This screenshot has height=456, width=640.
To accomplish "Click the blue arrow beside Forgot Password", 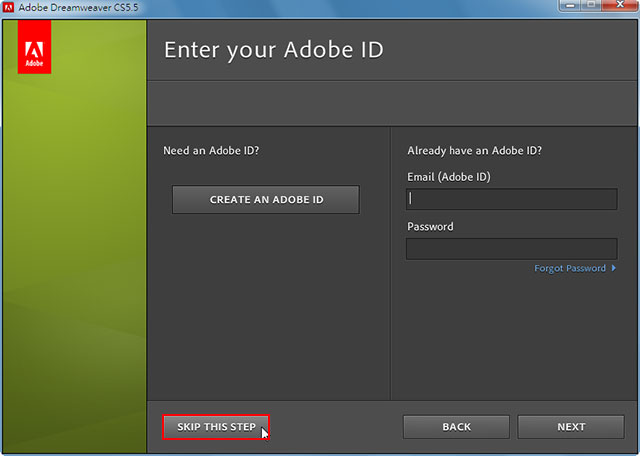I will pos(613,268).
